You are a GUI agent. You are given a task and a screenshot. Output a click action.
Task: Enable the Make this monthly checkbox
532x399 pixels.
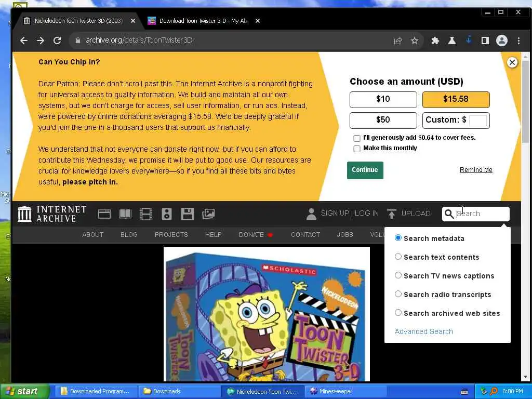click(x=356, y=149)
